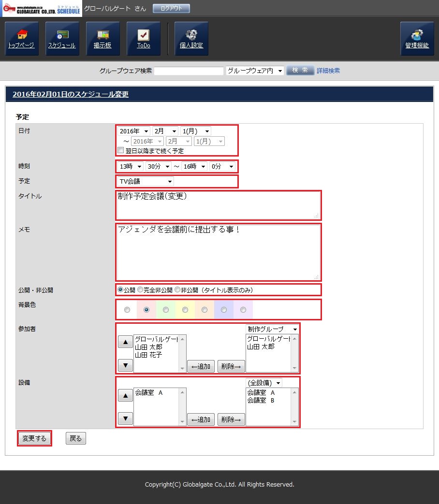Click the 変更する submit button

point(34,438)
